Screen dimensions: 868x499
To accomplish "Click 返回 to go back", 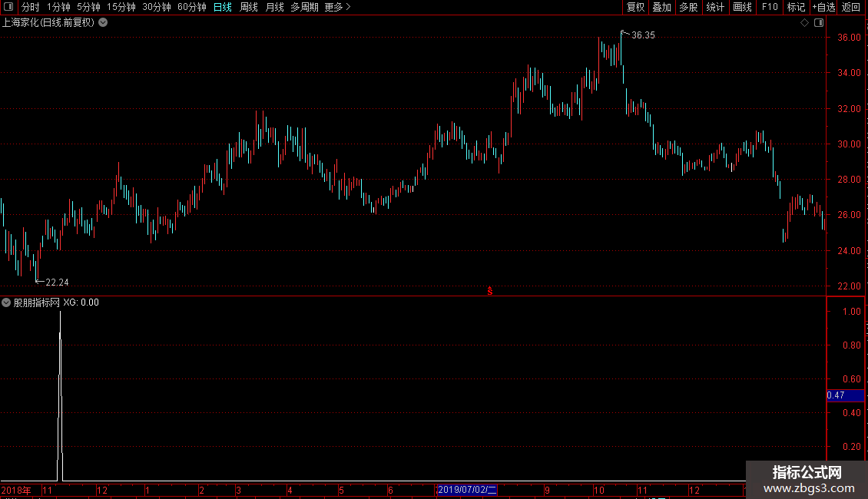I will pos(851,7).
